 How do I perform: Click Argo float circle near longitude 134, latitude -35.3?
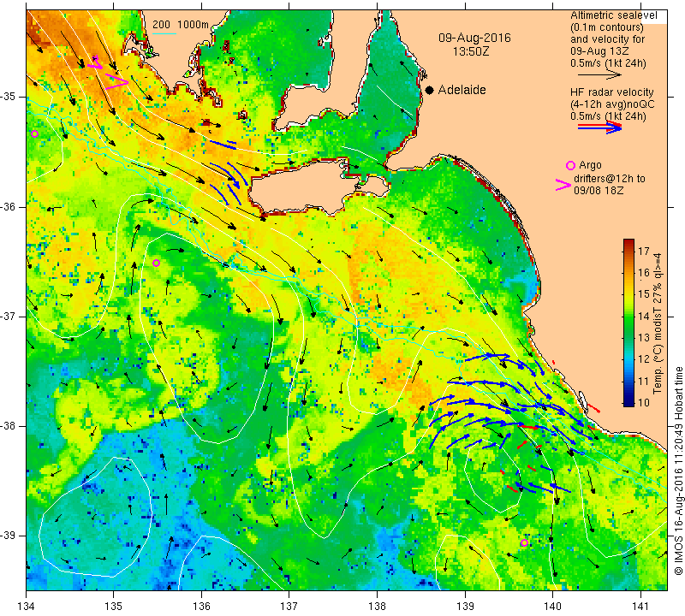[35, 133]
